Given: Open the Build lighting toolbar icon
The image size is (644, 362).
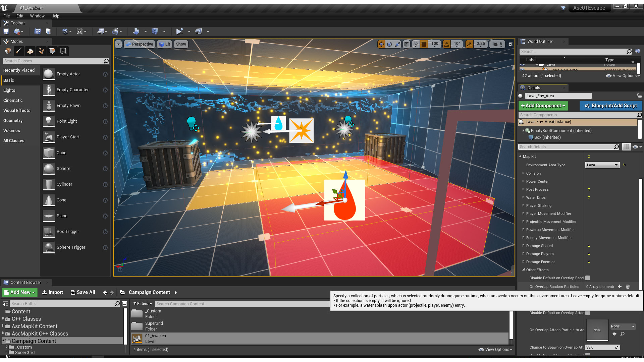Looking at the screenshot, I should 136,31.
